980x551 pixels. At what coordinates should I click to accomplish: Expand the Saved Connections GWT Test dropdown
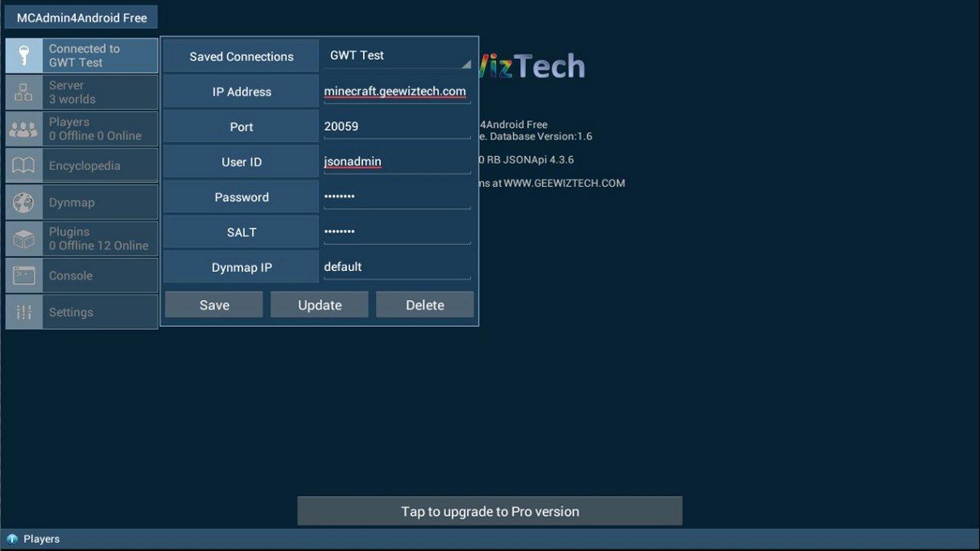(398, 56)
